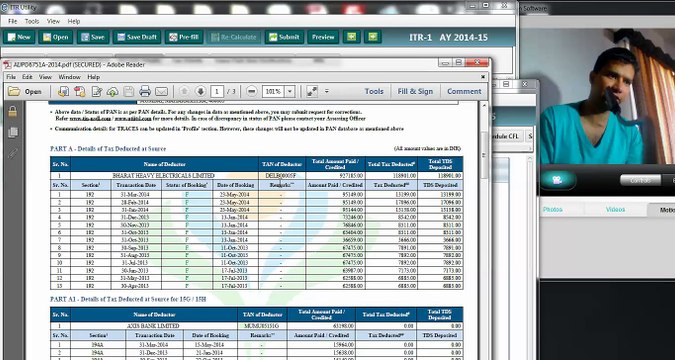Click the edit/sign document icon in Reader
This screenshot has width=675, height=360.
[x=96, y=91]
